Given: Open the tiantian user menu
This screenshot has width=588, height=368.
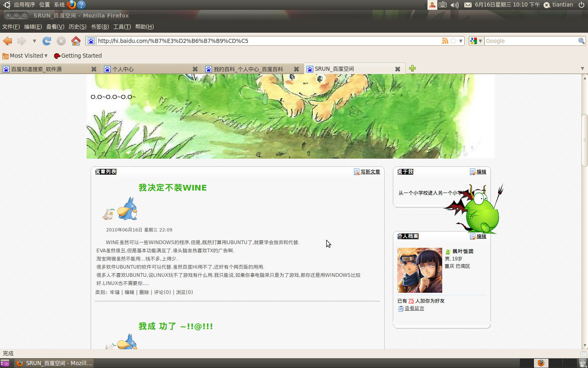Looking at the screenshot, I should coord(558,4).
